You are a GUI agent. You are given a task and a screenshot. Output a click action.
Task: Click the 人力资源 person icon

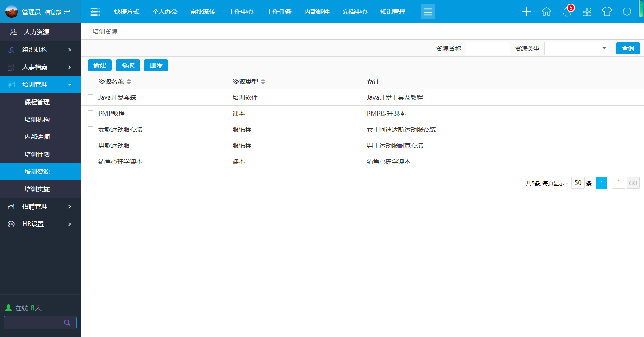(x=13, y=32)
